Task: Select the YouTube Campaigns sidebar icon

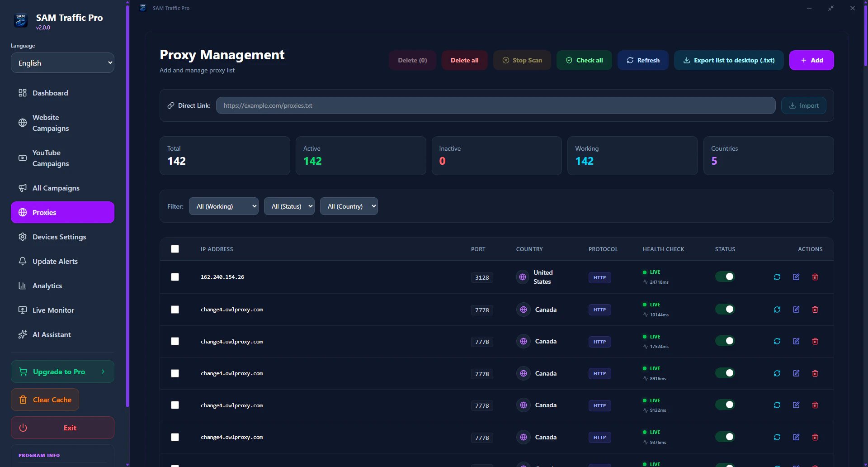Action: (x=23, y=158)
